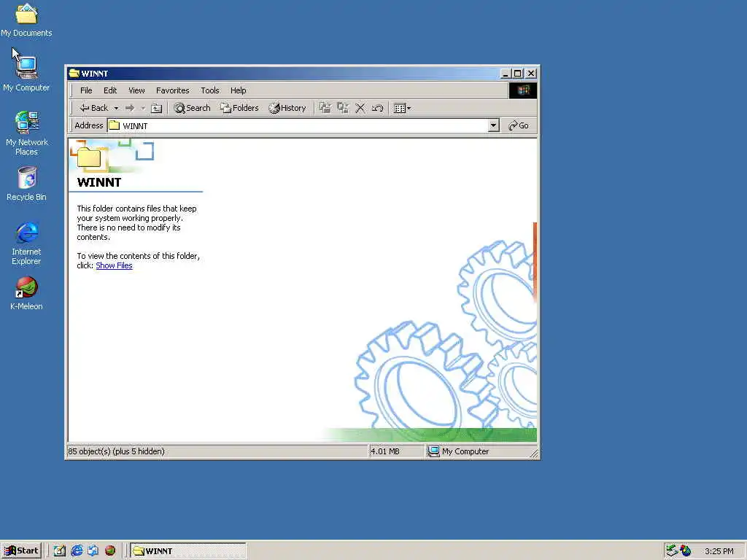Click the Undo toolbar icon
This screenshot has height=560, width=747.
pyautogui.click(x=377, y=108)
